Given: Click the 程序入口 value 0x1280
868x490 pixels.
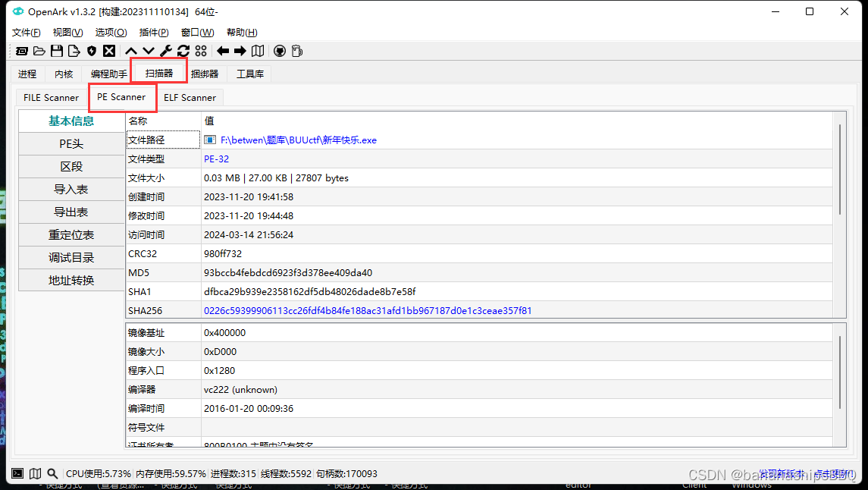Looking at the screenshot, I should click(219, 370).
